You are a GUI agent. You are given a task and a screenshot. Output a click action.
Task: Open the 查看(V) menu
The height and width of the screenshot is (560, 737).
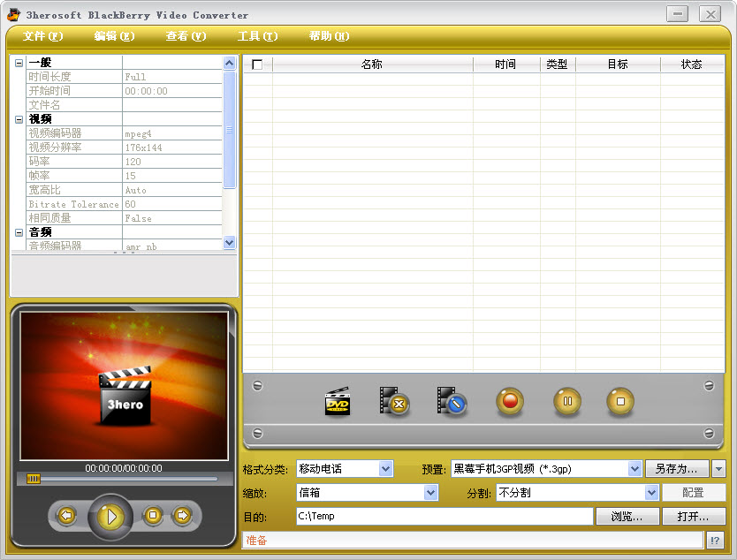[x=186, y=36]
